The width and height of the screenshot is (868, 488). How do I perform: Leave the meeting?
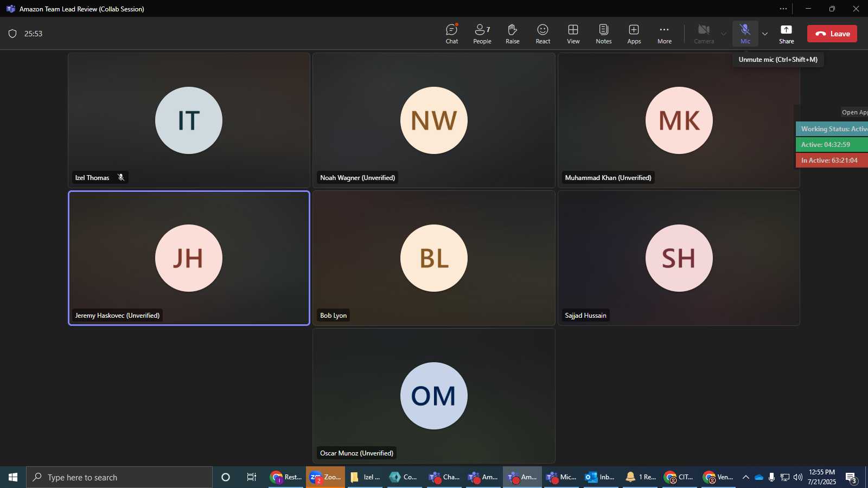(832, 34)
